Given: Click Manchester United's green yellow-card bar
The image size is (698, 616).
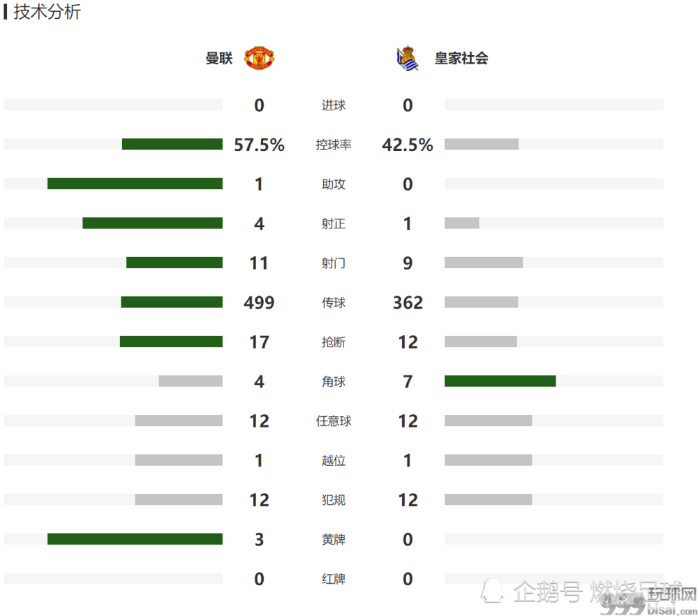Looking at the screenshot, I should coord(135,539).
